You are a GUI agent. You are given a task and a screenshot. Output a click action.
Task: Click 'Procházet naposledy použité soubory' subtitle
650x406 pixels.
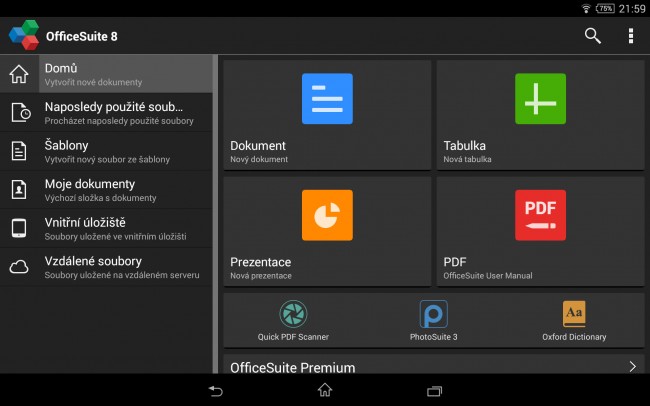pos(119,121)
